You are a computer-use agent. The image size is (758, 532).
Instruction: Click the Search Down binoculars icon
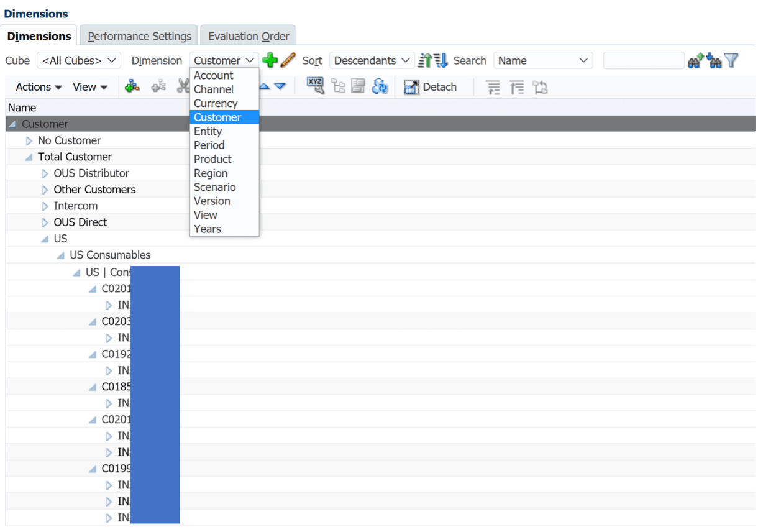(x=713, y=61)
